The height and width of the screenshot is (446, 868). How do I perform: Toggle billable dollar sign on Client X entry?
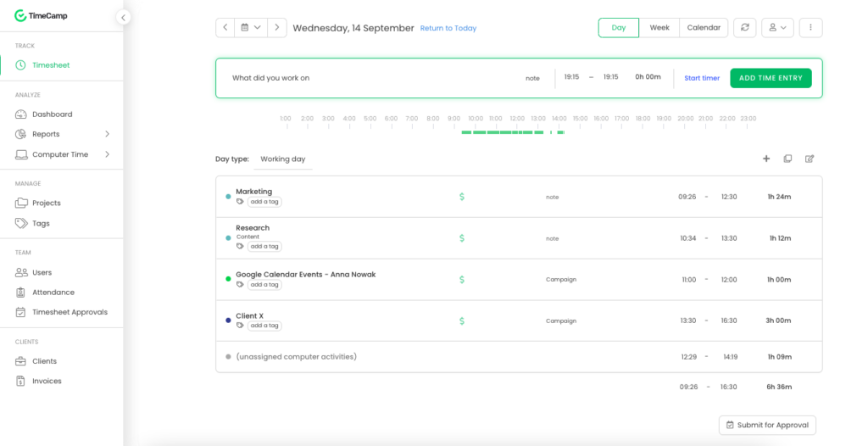point(462,321)
